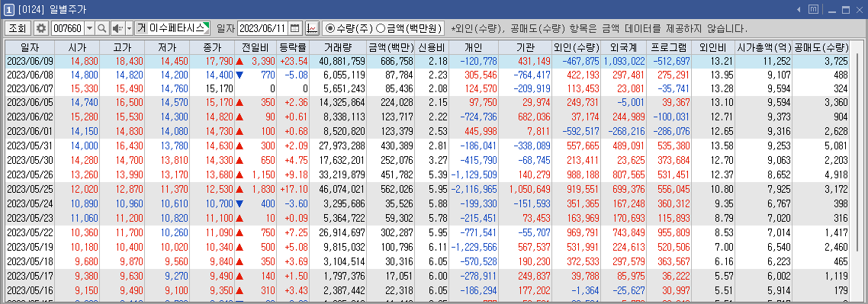Viewport: 868px width, 304px height.
Task: Click the 기관 column header
Action: [x=526, y=47]
